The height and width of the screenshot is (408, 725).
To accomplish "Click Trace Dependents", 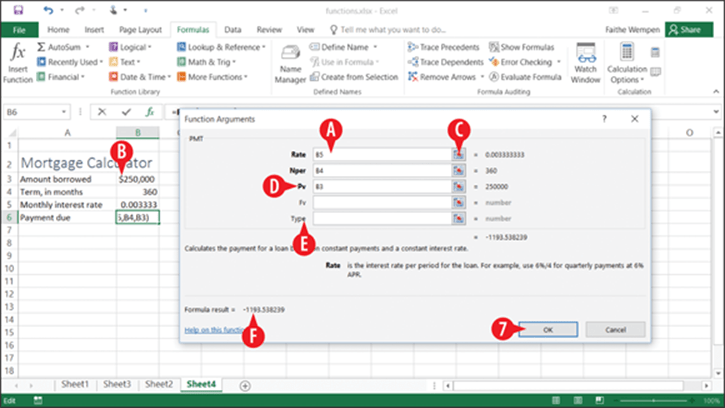I will (446, 62).
